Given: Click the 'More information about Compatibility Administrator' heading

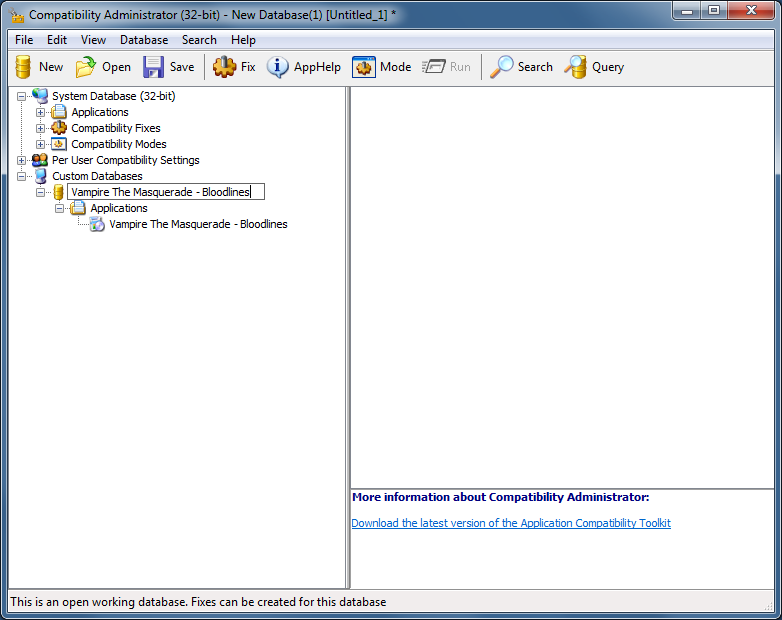Looking at the screenshot, I should (501, 497).
